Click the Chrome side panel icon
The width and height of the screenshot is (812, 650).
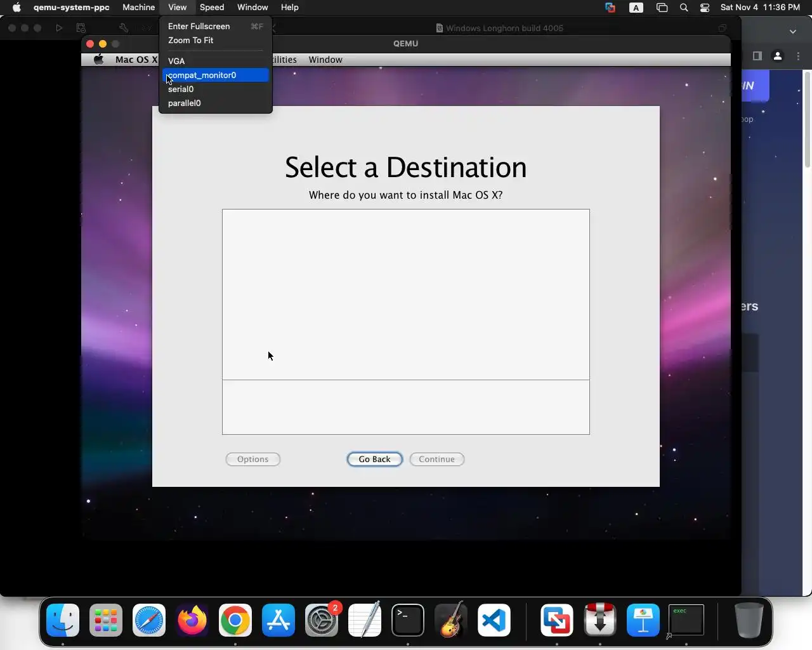pos(757,56)
